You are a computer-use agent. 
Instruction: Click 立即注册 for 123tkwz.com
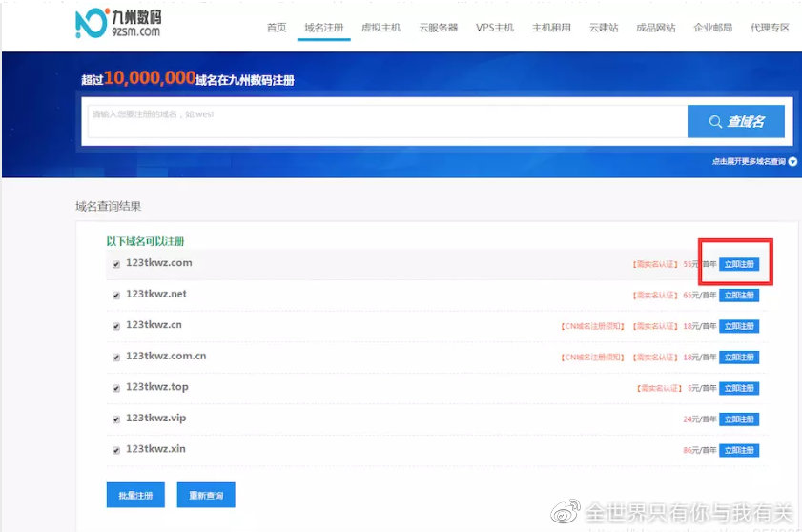pos(739,264)
